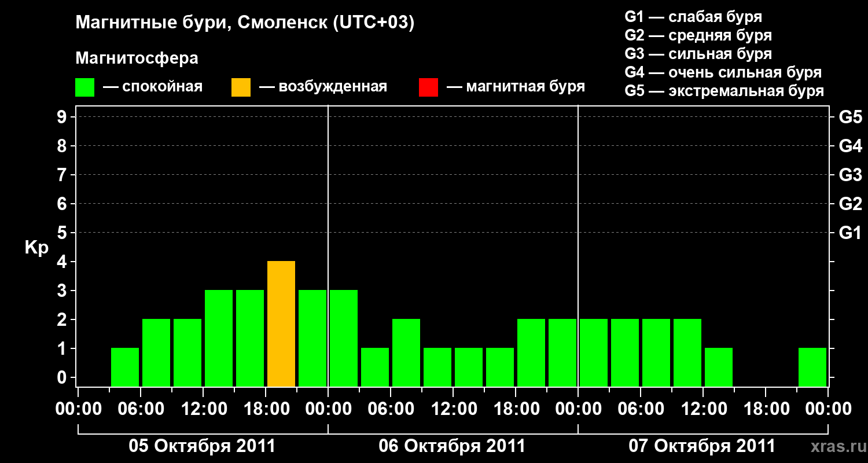Image resolution: width=868 pixels, height=463 pixels.
Task: Click the 'Kp' axis label
Action: (x=36, y=248)
